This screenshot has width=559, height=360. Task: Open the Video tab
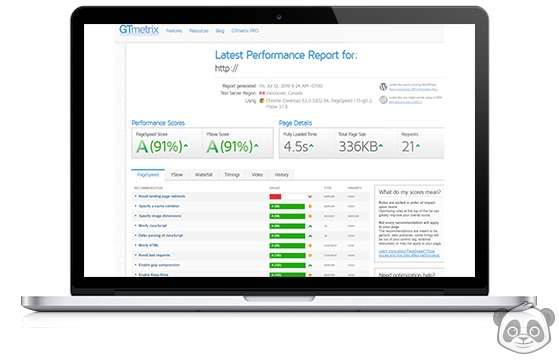[x=257, y=175]
